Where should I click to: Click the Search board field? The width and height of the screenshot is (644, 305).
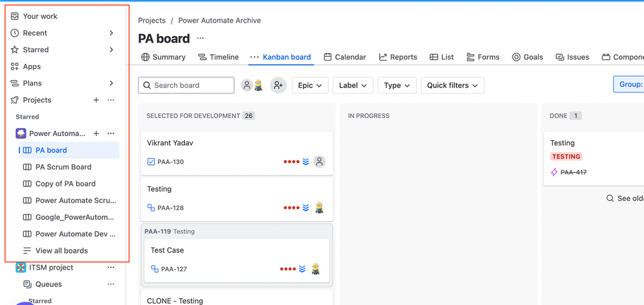(186, 85)
